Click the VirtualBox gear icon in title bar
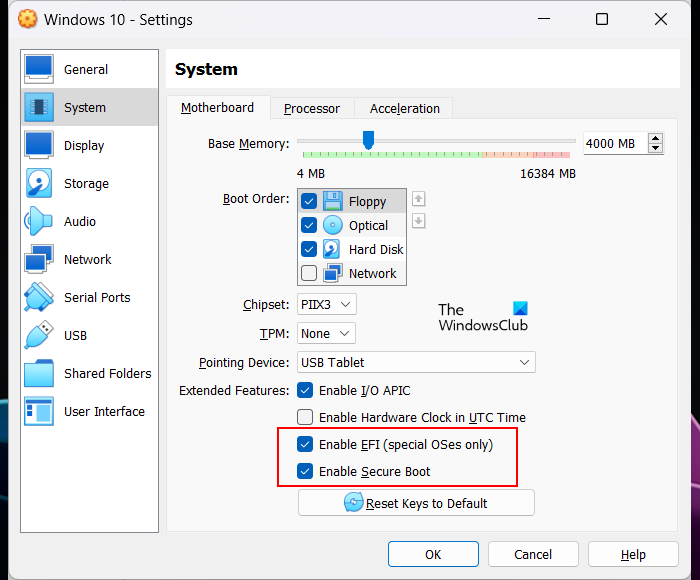The height and width of the screenshot is (580, 700). pos(27,19)
